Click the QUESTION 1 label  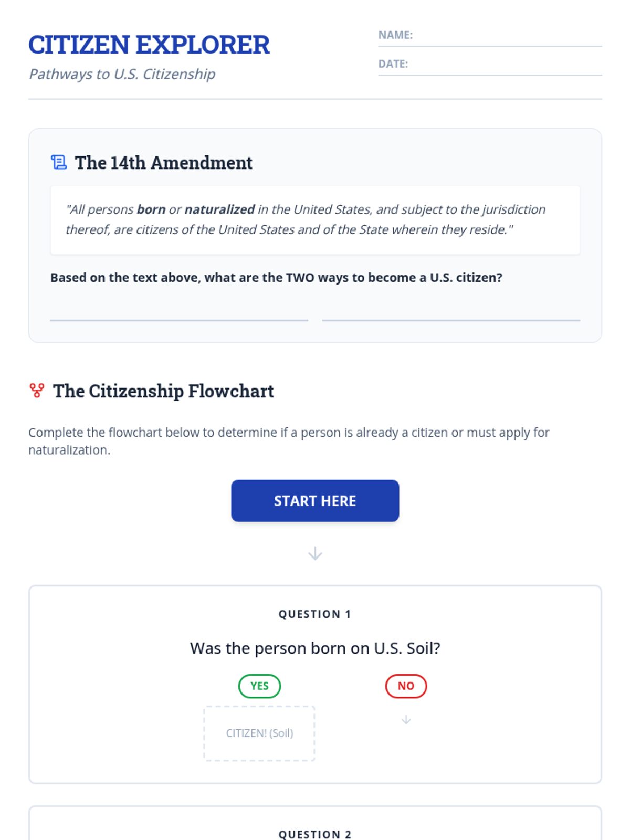[x=315, y=614]
